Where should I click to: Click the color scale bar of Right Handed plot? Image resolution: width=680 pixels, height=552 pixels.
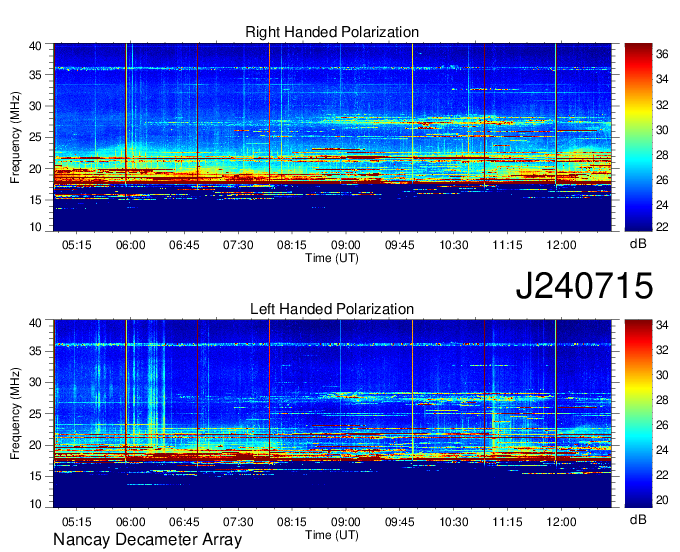[x=638, y=137]
